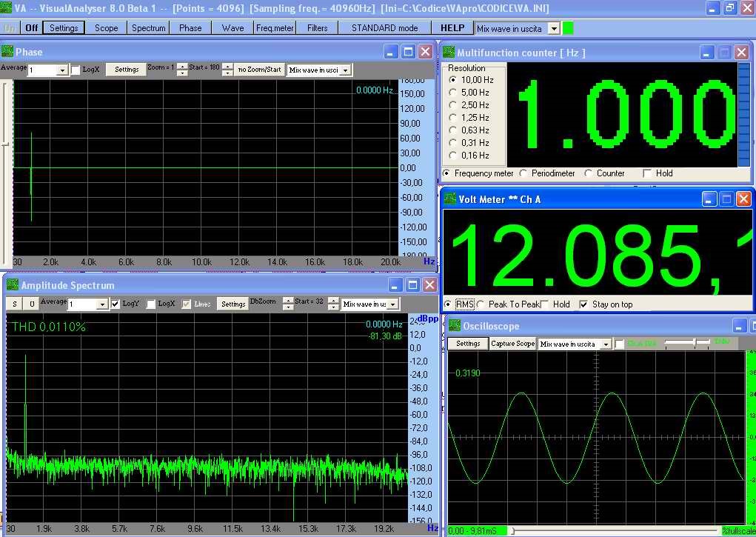Open the Spectrum analyzer toolbar item

(148, 27)
